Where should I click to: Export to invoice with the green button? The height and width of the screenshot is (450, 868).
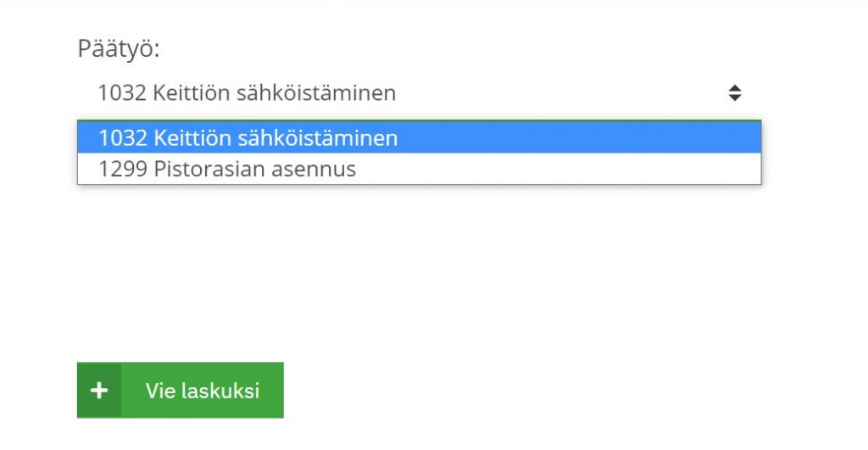pos(180,390)
